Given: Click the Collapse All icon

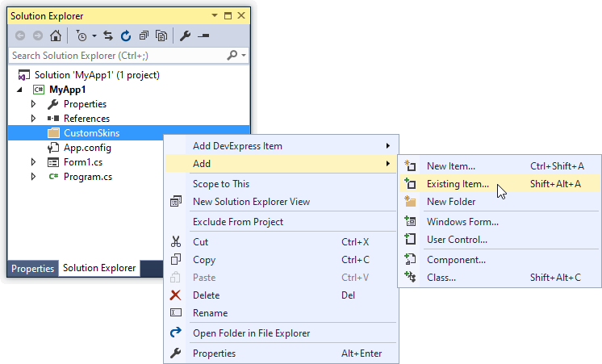Looking at the screenshot, I should (x=144, y=36).
